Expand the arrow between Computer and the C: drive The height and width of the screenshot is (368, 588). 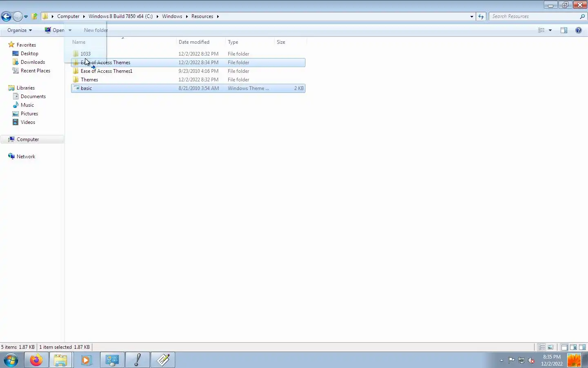coord(84,16)
